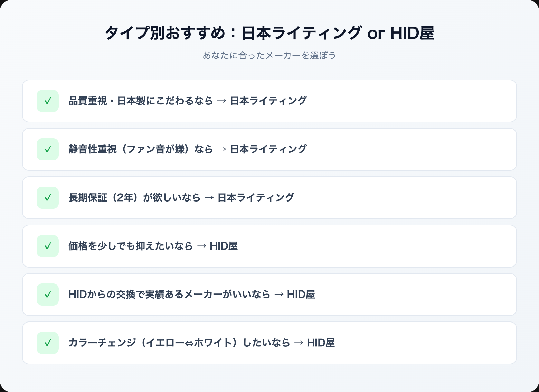Image resolution: width=539 pixels, height=392 pixels.
Task: Click the checkmark icon next to 静音性重視
Action: point(48,149)
